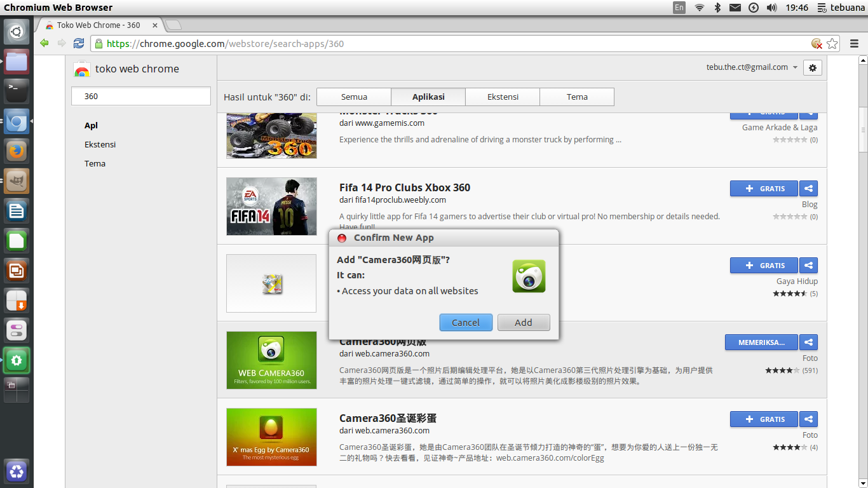
Task: Bookmark this page with the star icon
Action: point(832,44)
